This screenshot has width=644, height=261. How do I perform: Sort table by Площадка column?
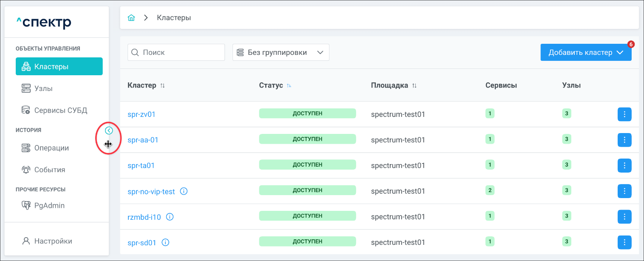pyautogui.click(x=414, y=85)
